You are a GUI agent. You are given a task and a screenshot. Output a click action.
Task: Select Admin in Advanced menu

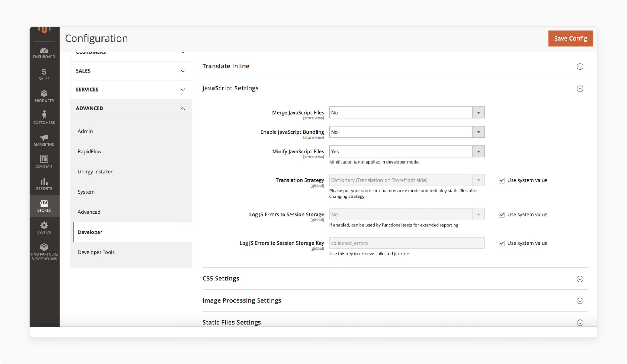[x=85, y=131]
